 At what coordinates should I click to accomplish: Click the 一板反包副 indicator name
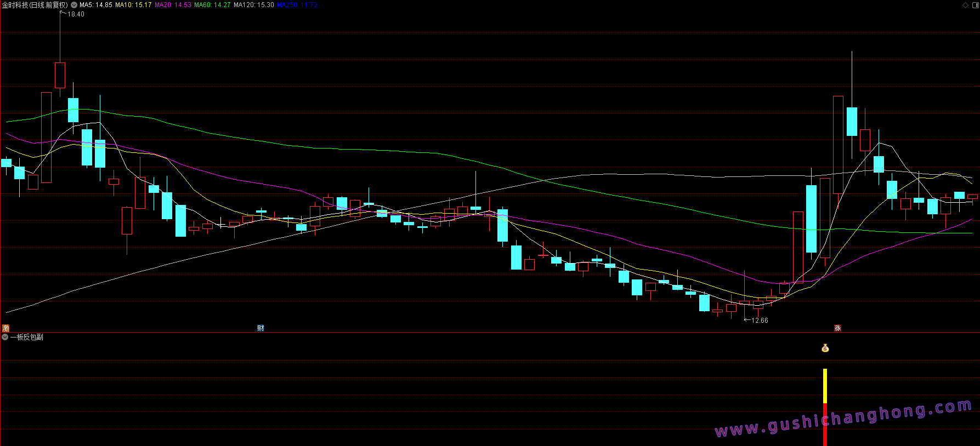(x=27, y=337)
